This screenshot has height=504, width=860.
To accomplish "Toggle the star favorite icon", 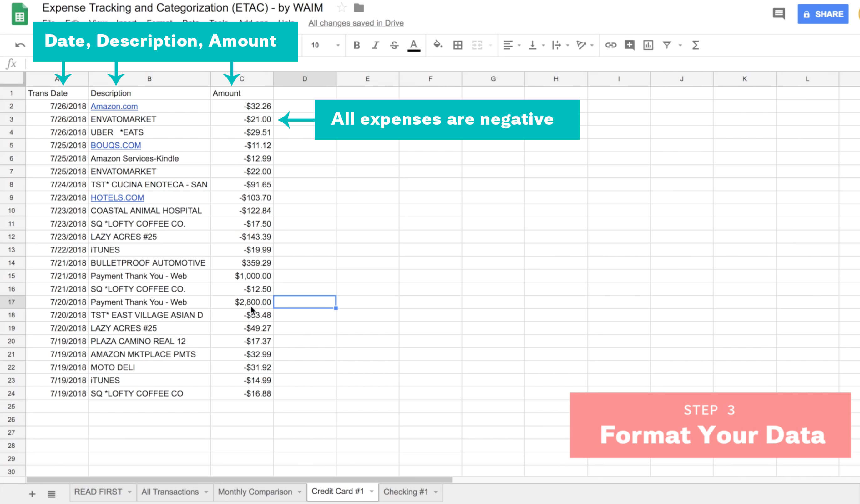I will pos(341,7).
